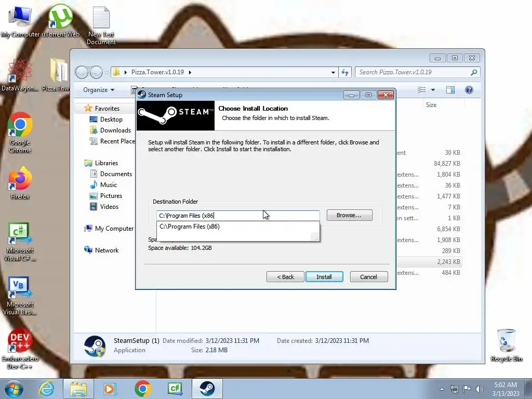Screen dimensions: 532x399
Task: Click SteamSetup icon in details pane
Action: point(95,346)
